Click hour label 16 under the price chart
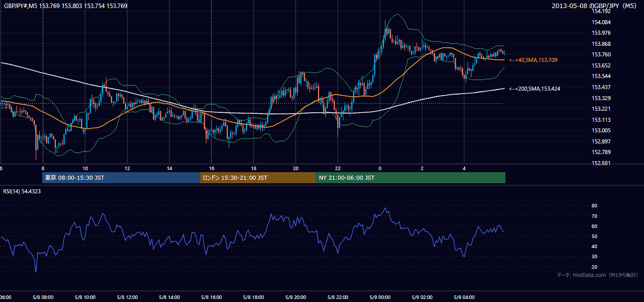Screen dimensions: 644x302 coord(212,169)
